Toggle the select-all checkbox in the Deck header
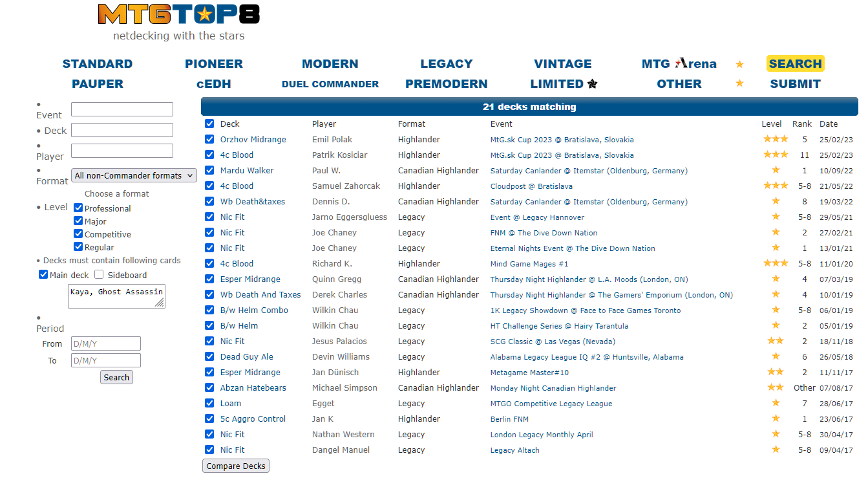 pos(209,124)
